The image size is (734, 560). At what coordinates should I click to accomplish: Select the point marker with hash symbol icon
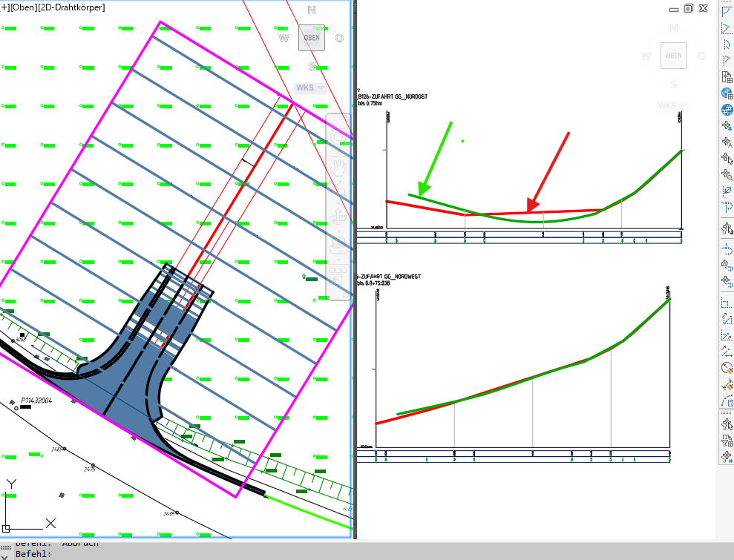tap(727, 125)
